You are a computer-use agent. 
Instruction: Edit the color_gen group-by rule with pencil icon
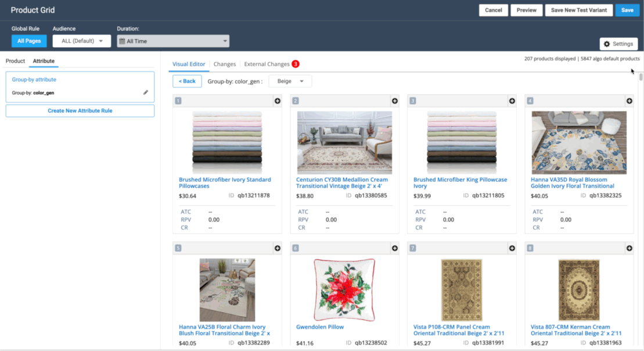coord(145,92)
